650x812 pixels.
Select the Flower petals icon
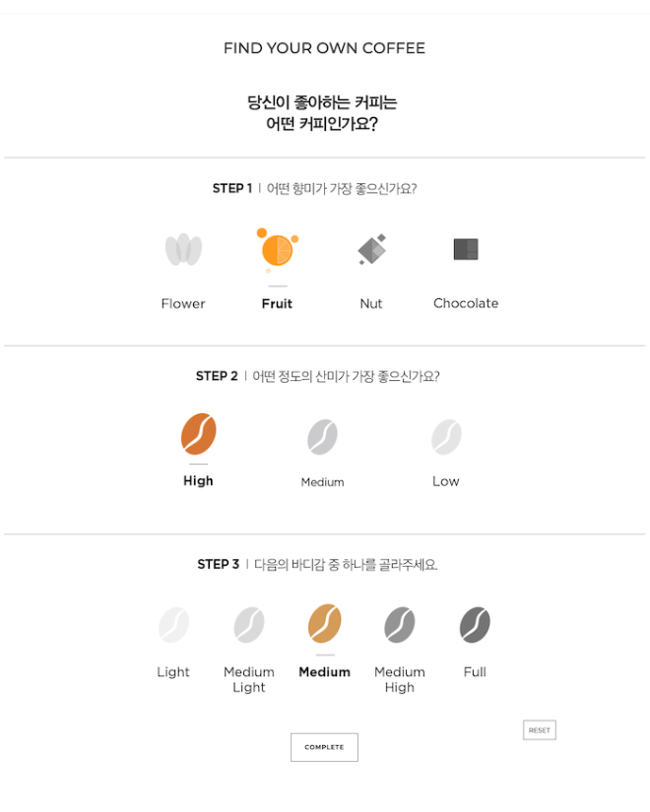pos(183,250)
